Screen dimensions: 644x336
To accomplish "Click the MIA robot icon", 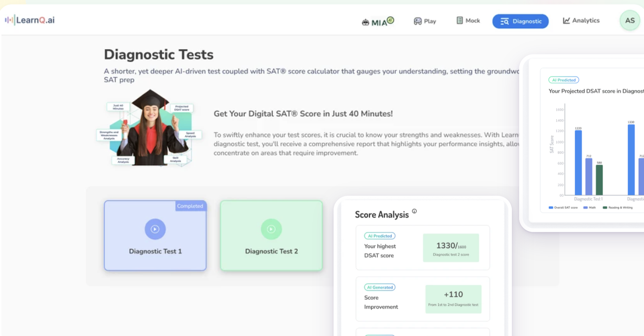I will [x=365, y=22].
